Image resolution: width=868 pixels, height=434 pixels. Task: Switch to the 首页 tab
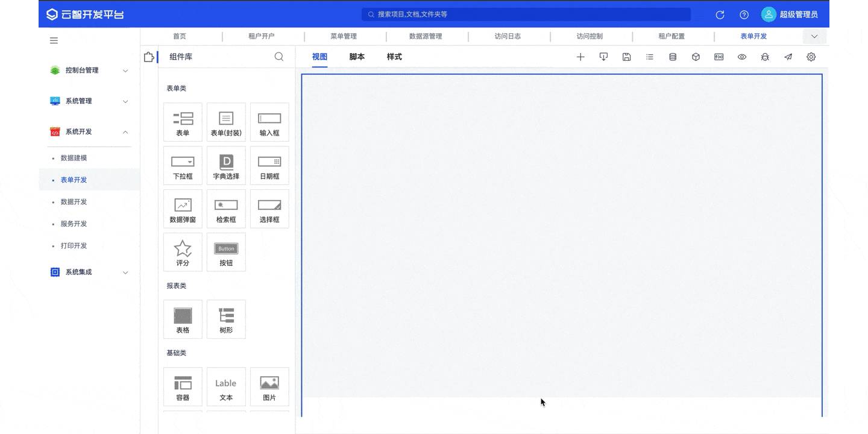pyautogui.click(x=180, y=36)
